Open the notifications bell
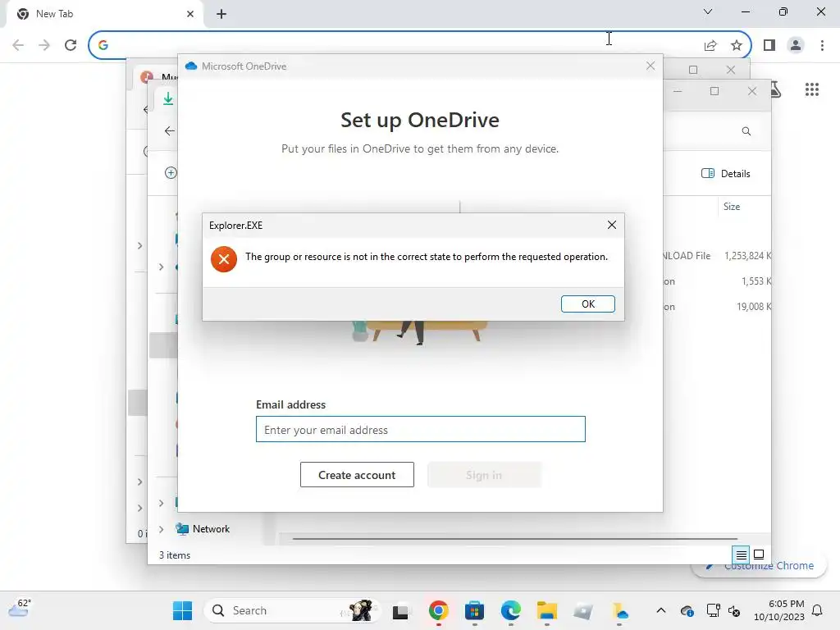This screenshot has width=840, height=630. [818, 610]
